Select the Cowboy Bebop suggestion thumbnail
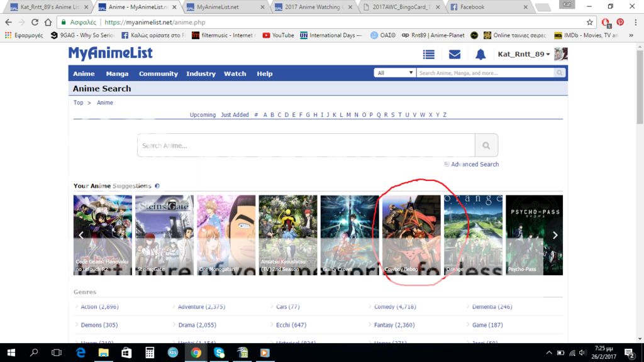 tap(411, 235)
